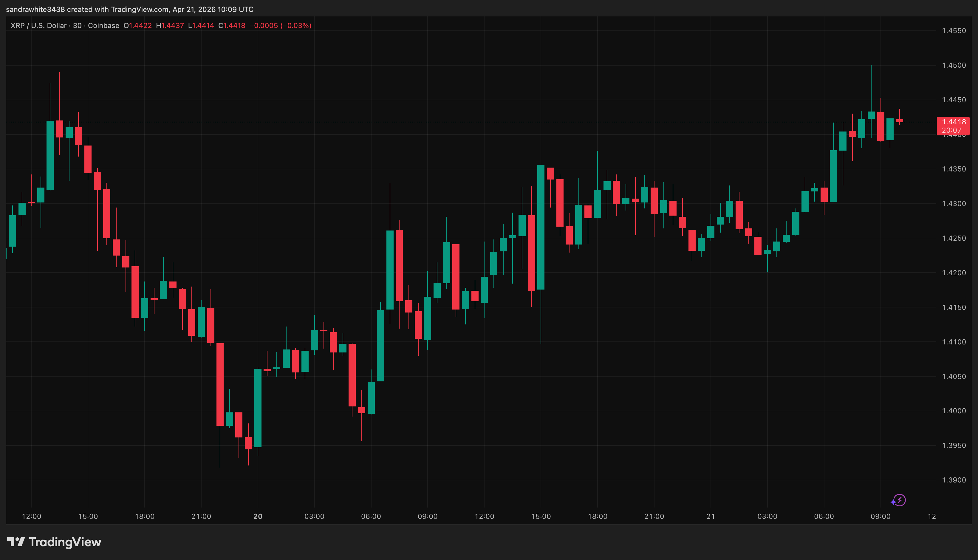Click the high value H1.4437 in the legend
The width and height of the screenshot is (978, 560).
tap(170, 26)
